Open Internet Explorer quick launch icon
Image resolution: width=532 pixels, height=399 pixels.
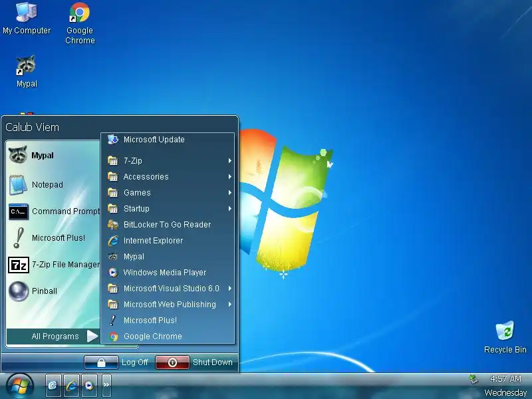[x=71, y=386]
